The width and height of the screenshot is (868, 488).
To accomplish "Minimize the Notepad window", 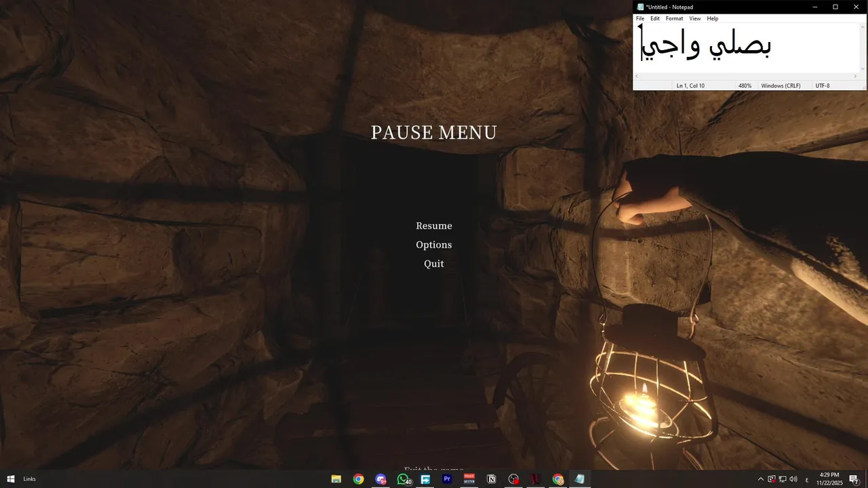I will pos(815,7).
